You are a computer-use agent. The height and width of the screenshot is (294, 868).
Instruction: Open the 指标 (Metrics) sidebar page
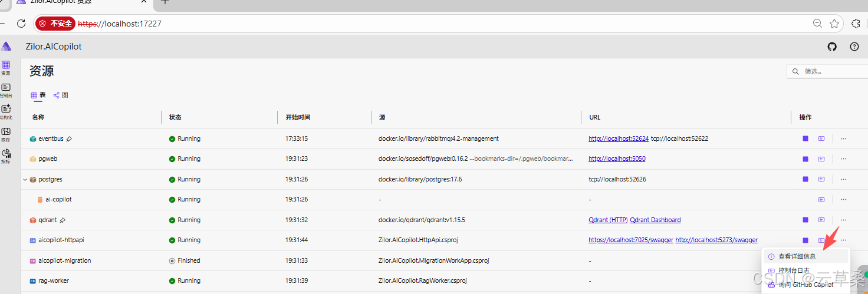coord(6,156)
